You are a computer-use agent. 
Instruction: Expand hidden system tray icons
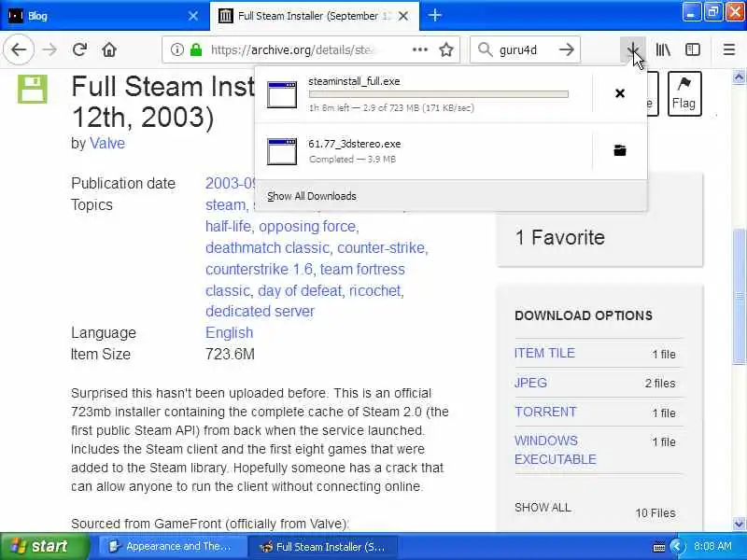[x=675, y=546]
